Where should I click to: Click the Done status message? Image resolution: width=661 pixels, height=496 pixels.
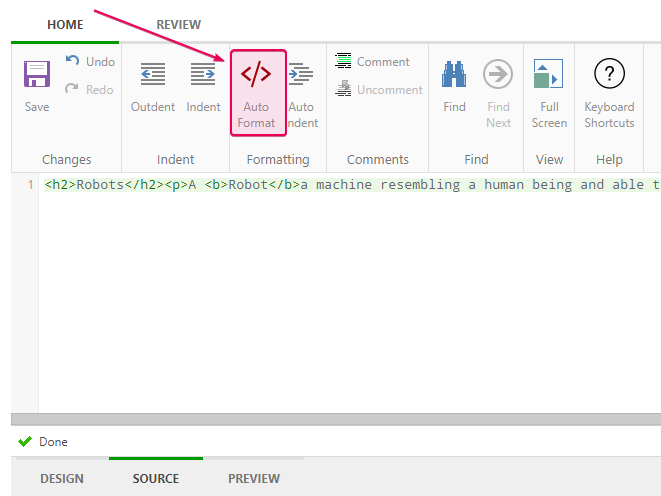point(53,442)
